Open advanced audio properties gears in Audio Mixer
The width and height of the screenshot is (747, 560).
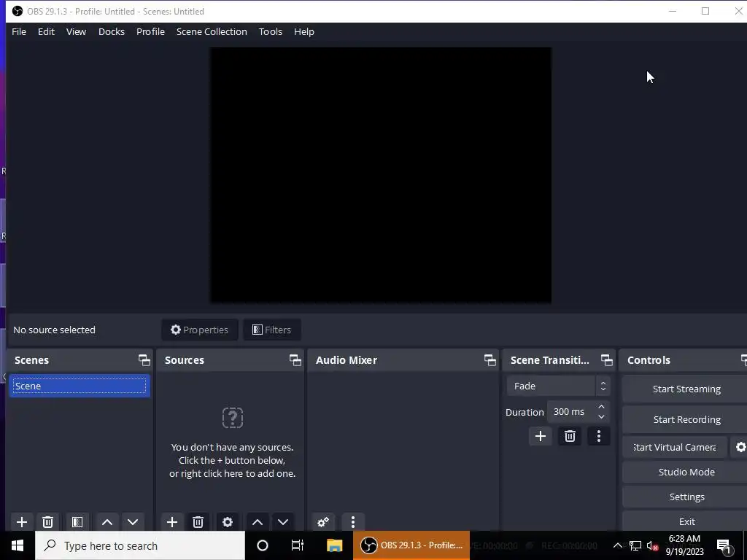323,522
